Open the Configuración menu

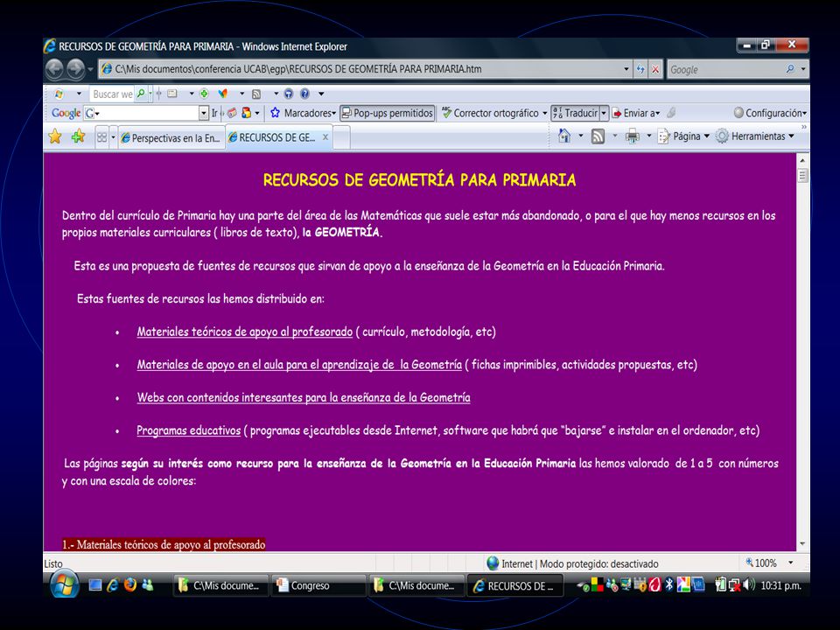point(770,113)
